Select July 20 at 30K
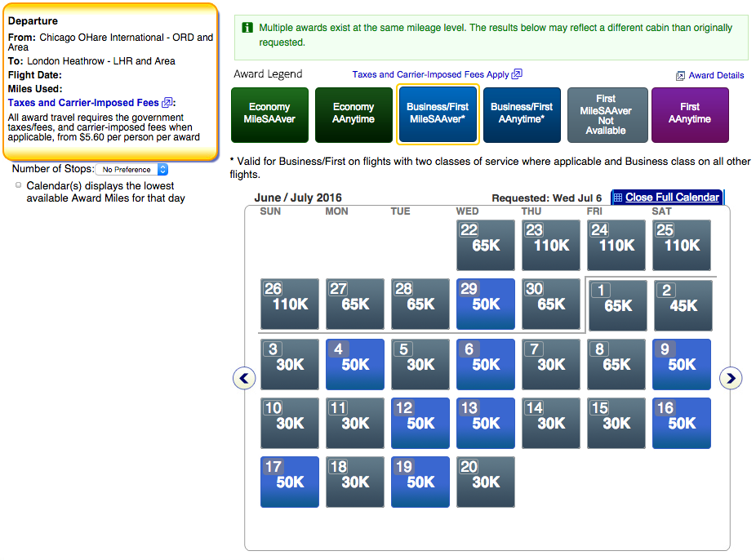756x560 pixels. click(x=486, y=482)
